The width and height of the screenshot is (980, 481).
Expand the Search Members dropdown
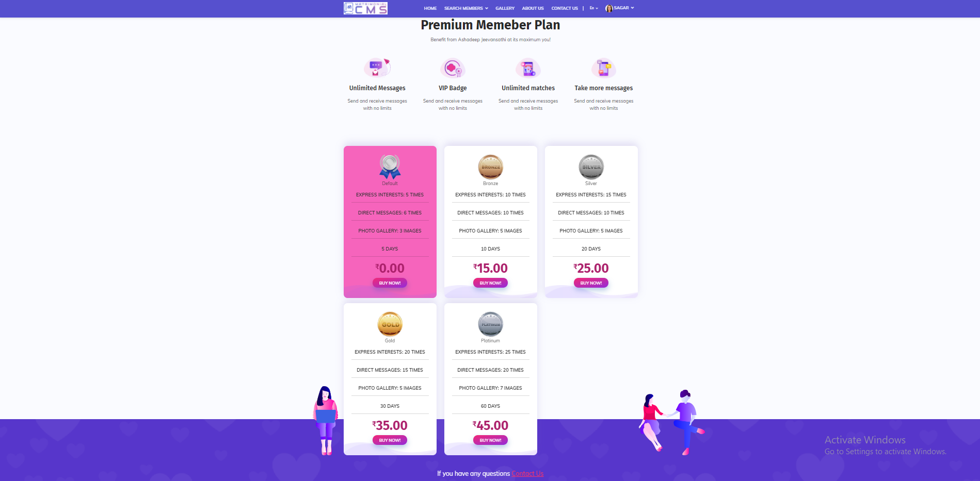465,8
